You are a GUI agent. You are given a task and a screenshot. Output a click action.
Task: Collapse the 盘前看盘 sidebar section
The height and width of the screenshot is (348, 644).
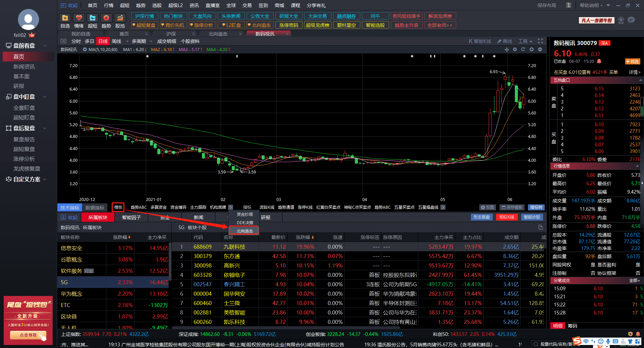[44, 45]
